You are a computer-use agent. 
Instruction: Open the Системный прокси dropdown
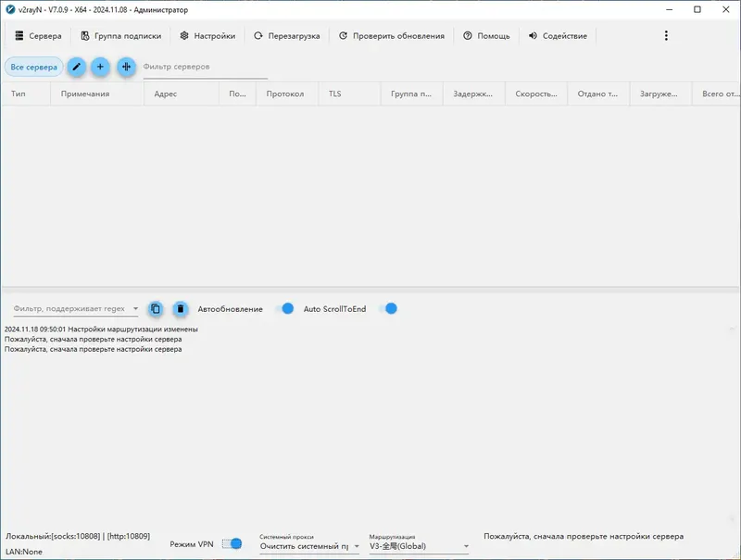point(309,546)
